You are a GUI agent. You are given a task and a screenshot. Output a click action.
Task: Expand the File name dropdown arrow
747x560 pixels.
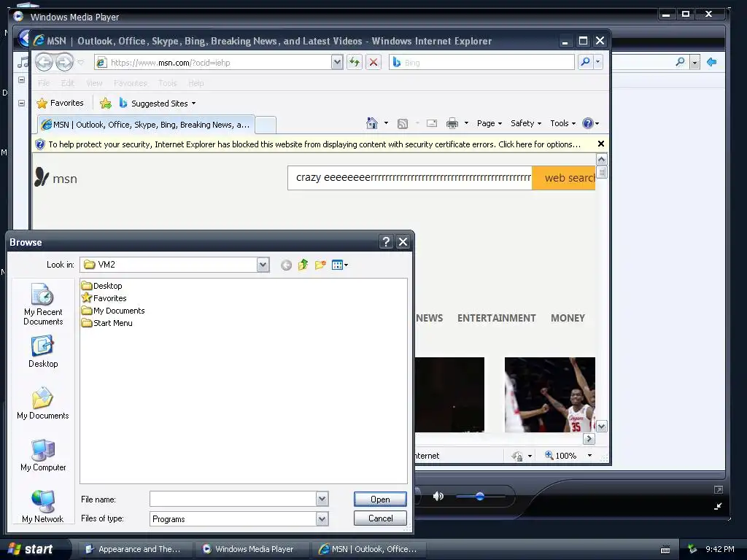[x=322, y=499]
